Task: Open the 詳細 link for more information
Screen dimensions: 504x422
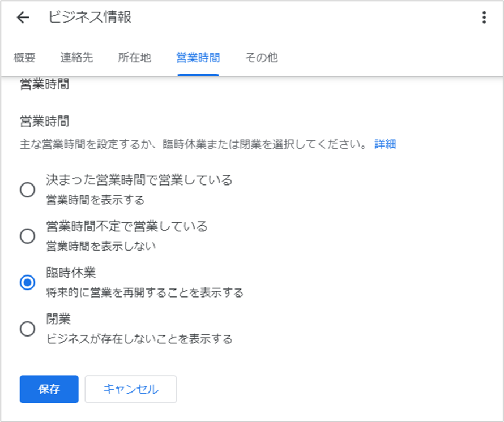Action: tap(385, 144)
